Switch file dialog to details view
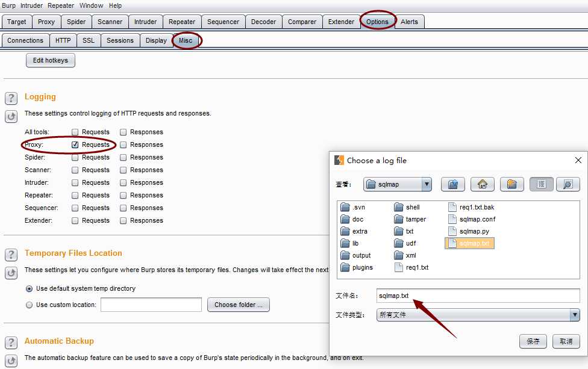The height and width of the screenshot is (369, 588). (568, 184)
